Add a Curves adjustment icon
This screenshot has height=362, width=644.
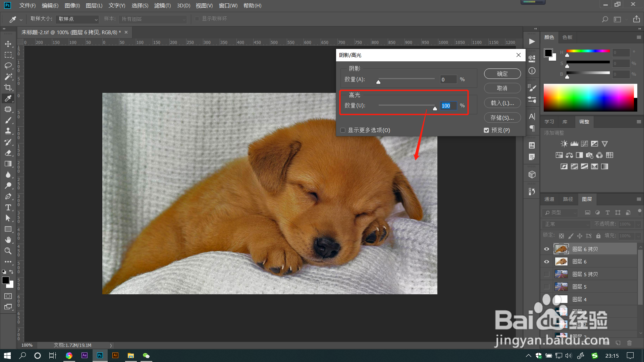coord(584,144)
